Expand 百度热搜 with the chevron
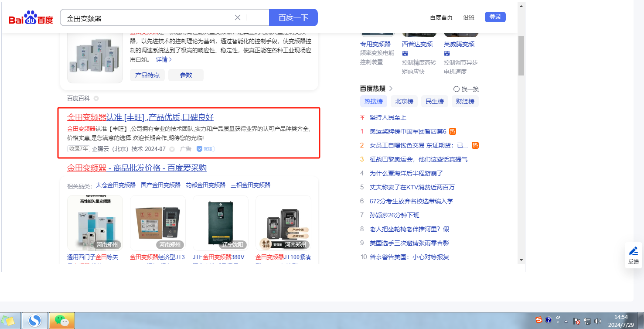The width and height of the screenshot is (644, 329). click(391, 89)
